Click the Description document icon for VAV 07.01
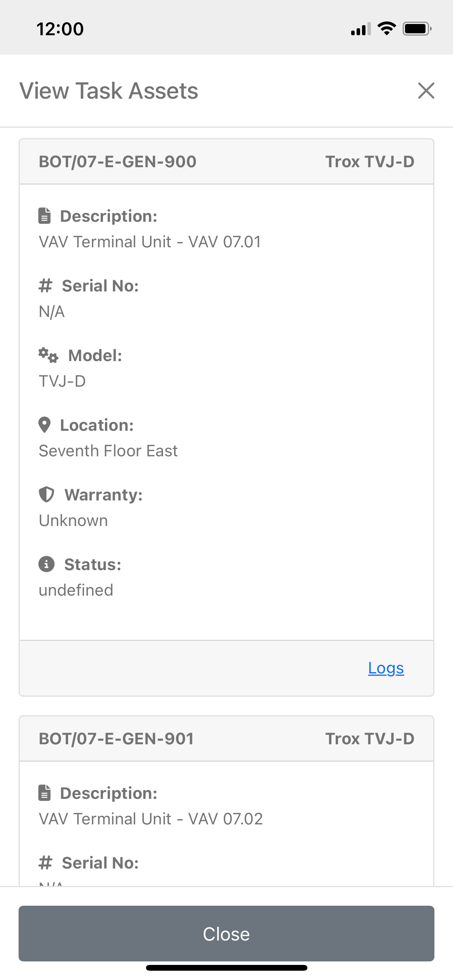The width and height of the screenshot is (453, 980). coord(45,216)
